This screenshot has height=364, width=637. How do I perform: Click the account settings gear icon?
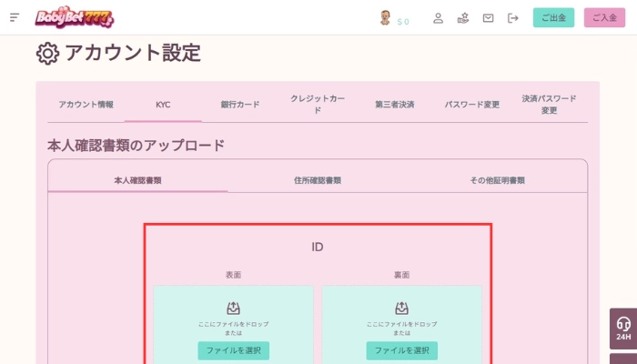pyautogui.click(x=47, y=53)
